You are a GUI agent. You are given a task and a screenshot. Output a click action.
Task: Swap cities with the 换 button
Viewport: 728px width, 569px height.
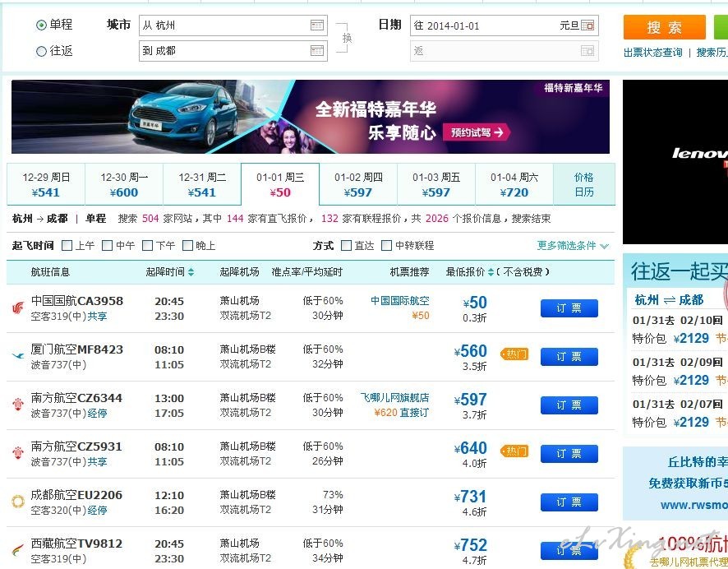pos(347,38)
